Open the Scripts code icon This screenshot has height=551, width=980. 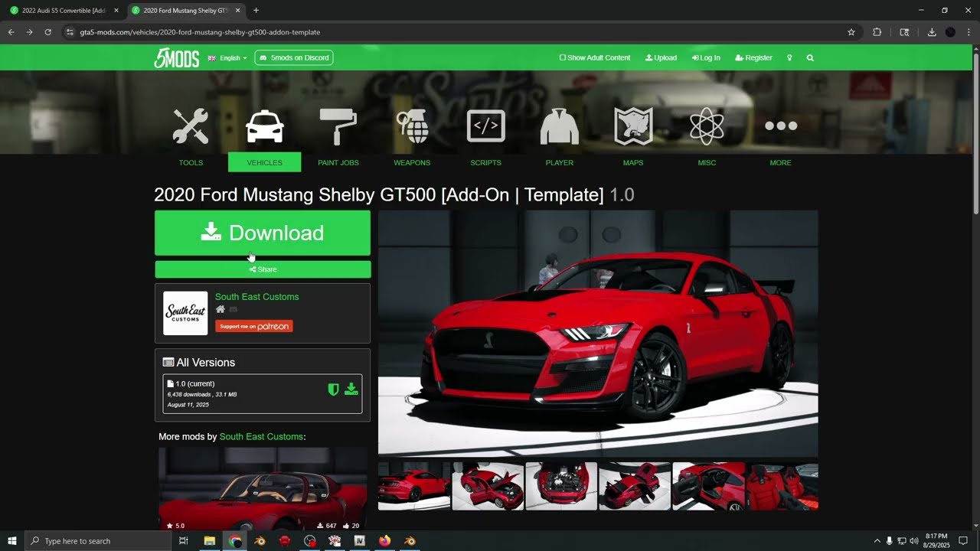(486, 126)
